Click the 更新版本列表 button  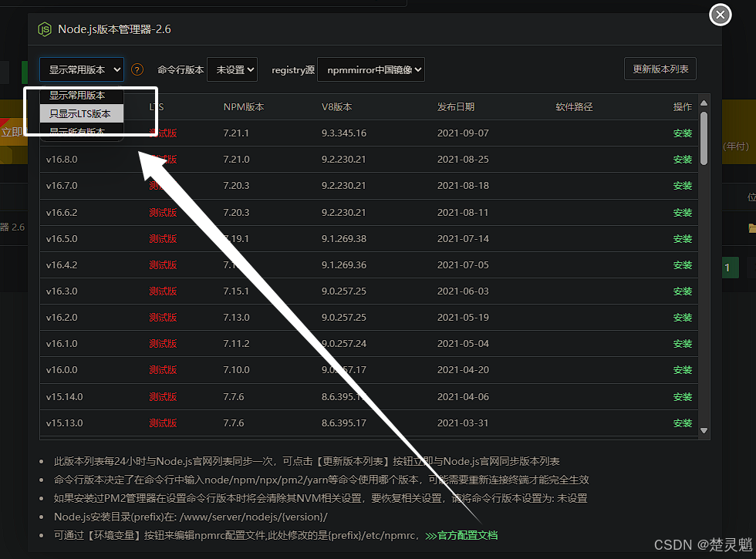pos(660,69)
